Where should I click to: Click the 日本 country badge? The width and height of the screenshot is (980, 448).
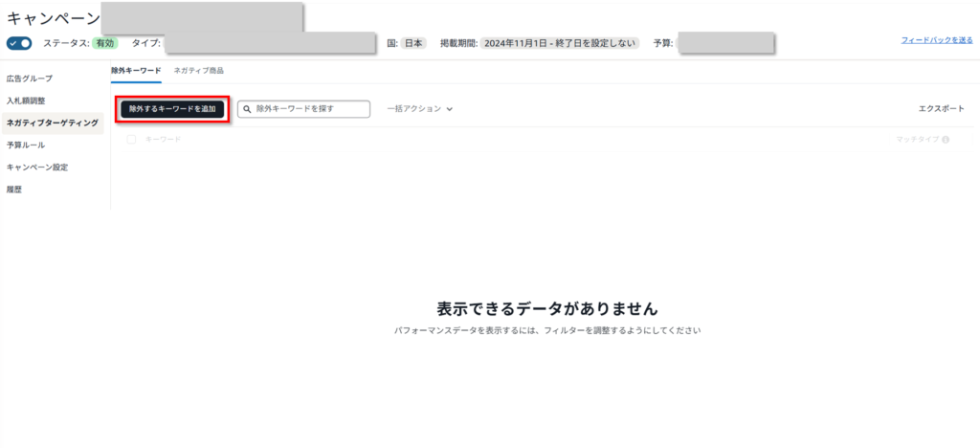(413, 44)
